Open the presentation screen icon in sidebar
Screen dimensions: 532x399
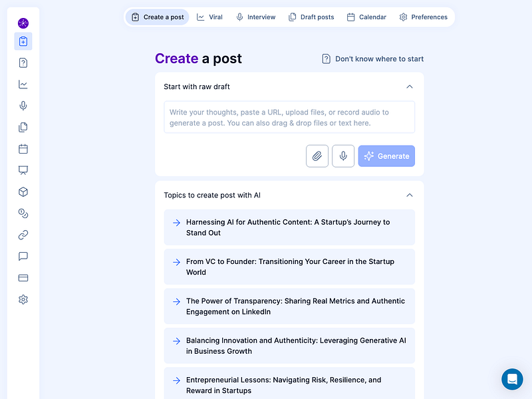click(23, 170)
